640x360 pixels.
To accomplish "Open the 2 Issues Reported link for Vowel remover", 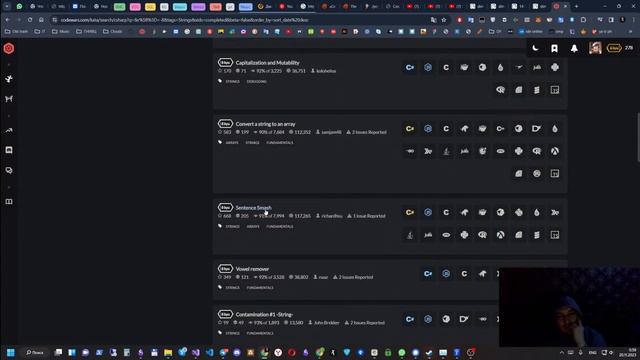I will click(x=353, y=277).
